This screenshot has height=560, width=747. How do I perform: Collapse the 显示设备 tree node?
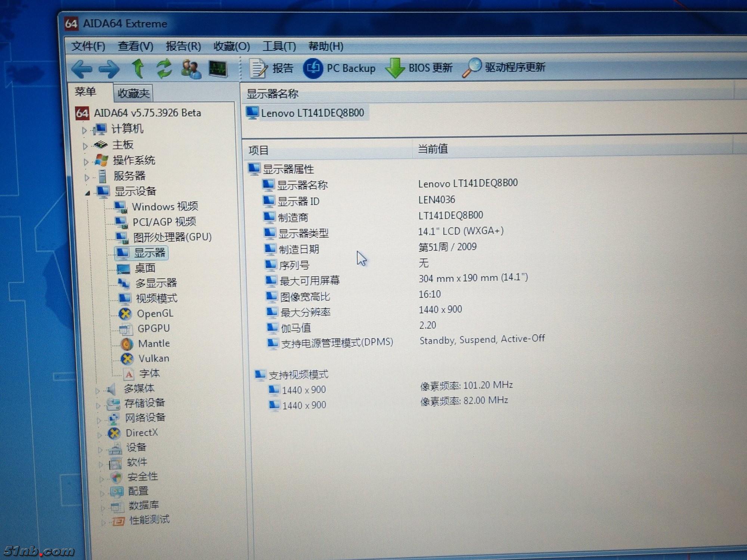pyautogui.click(x=87, y=193)
